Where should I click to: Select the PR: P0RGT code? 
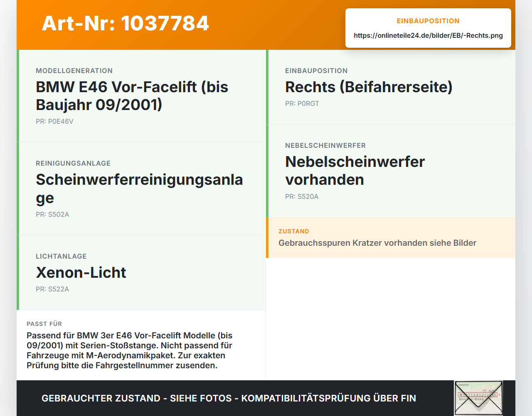(x=302, y=103)
